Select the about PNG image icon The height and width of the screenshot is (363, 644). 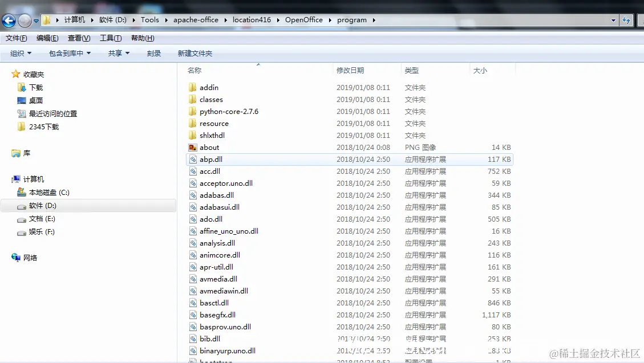click(x=193, y=147)
